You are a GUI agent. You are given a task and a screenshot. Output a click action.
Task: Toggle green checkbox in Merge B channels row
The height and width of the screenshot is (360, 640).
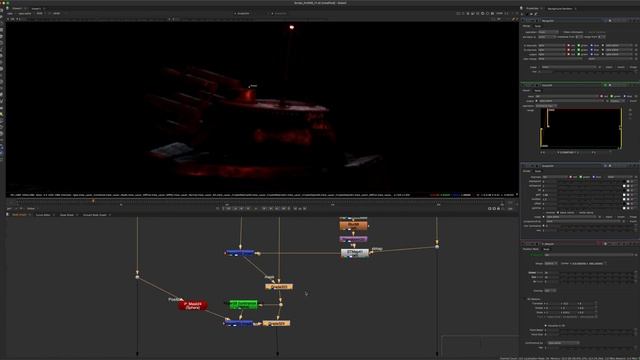579,50
